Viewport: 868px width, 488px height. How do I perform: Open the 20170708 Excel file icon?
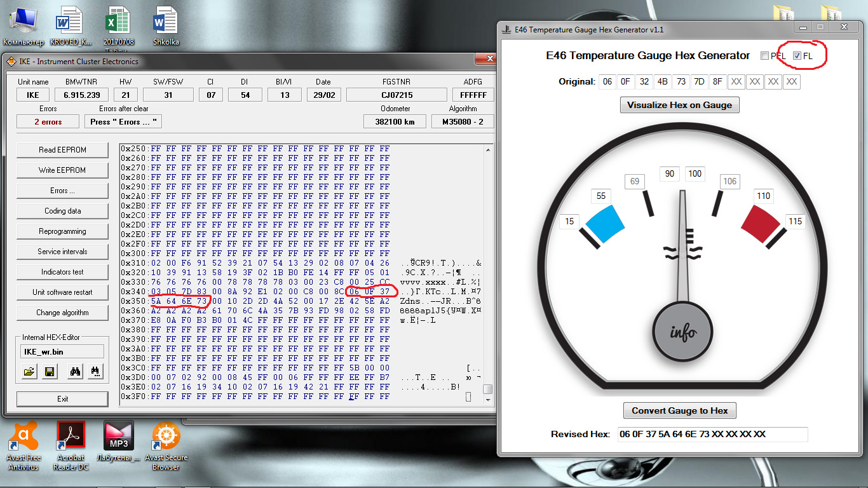(119, 26)
